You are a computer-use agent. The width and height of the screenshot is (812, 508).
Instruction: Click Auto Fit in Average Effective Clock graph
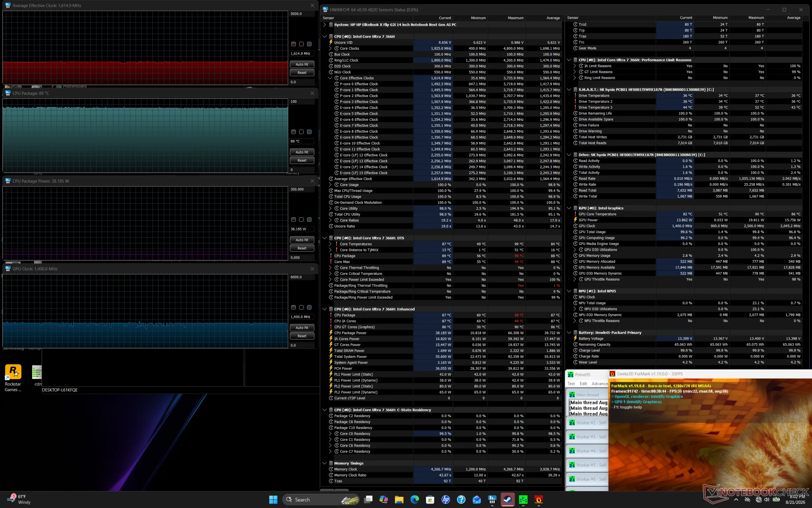point(302,64)
